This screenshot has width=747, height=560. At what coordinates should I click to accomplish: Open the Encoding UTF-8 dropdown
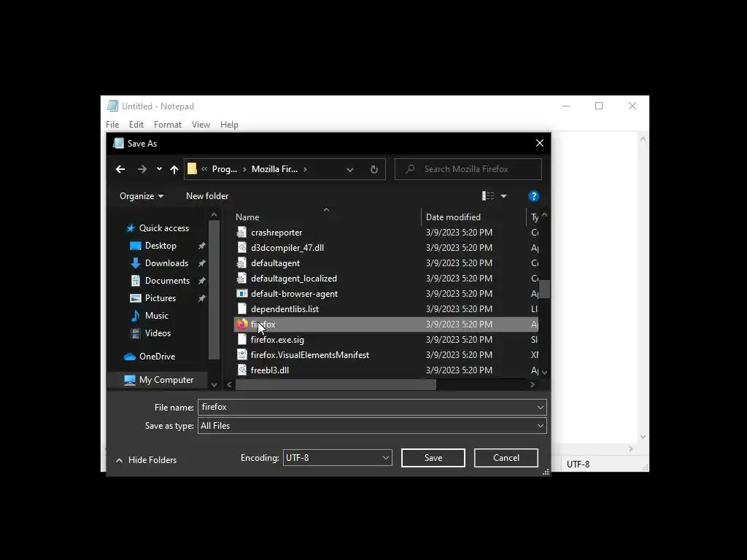[x=337, y=458]
